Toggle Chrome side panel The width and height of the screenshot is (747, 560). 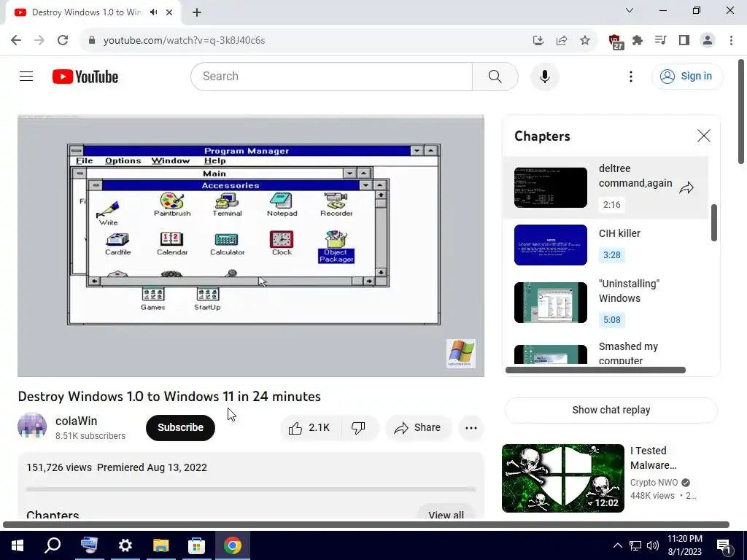684,41
